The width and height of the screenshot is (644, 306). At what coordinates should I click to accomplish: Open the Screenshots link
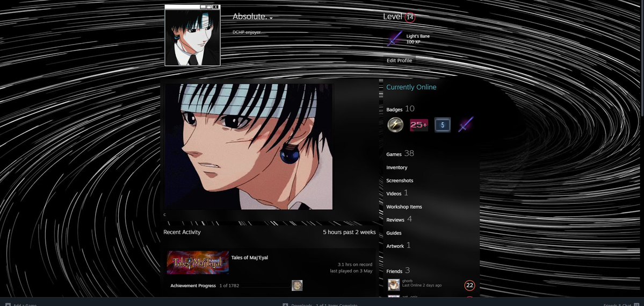coord(400,181)
